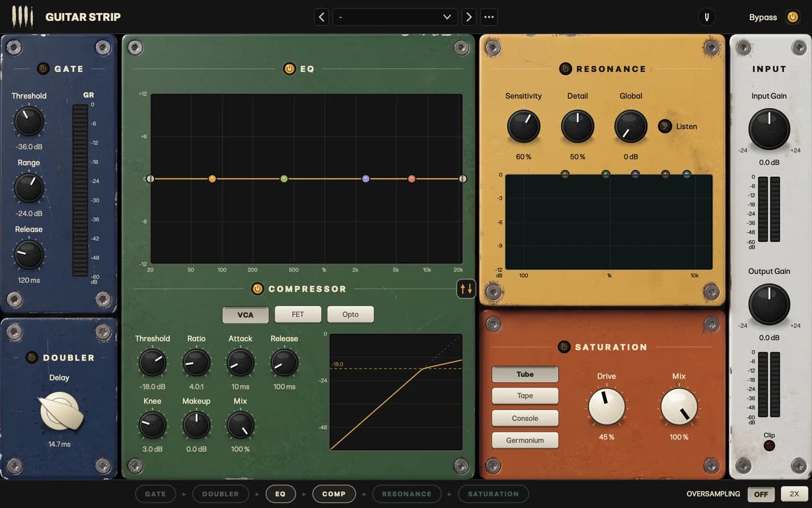Click the Compressor Ratio knob
The width and height of the screenshot is (812, 508).
click(197, 362)
